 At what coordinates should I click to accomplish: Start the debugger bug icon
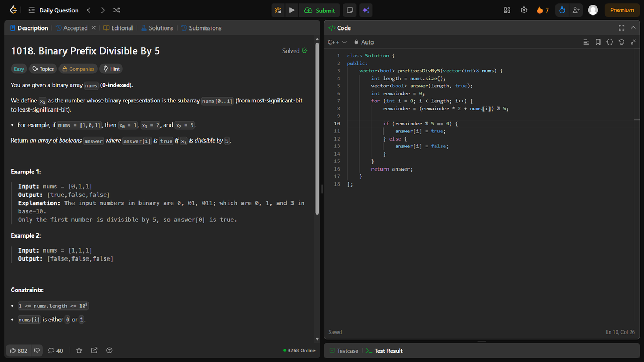pos(278,10)
